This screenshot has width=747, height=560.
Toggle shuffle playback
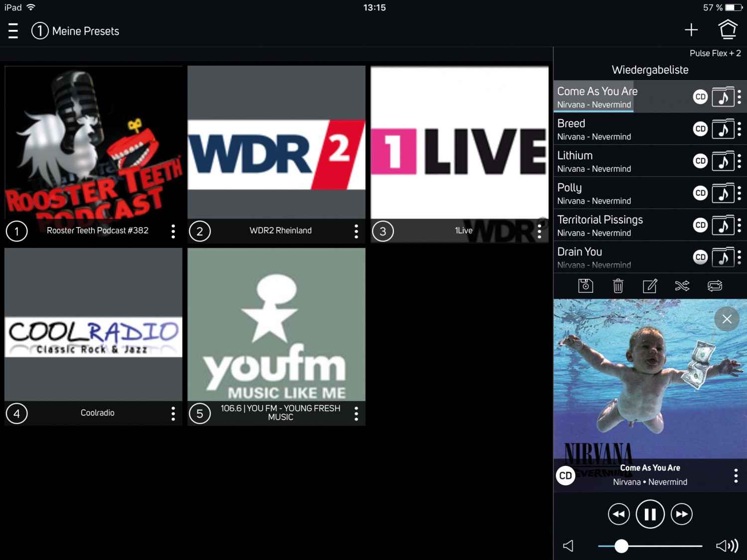coord(682,286)
